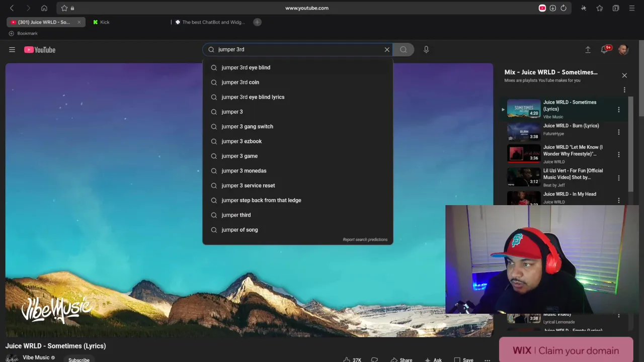This screenshot has width=644, height=362.
Task: Add a bookmark via Bookmark button
Action: click(x=23, y=33)
